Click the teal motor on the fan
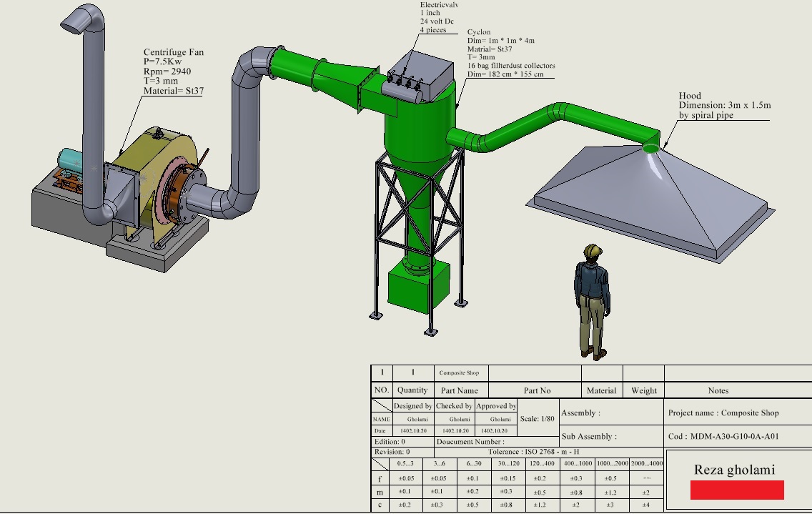 pos(71,159)
